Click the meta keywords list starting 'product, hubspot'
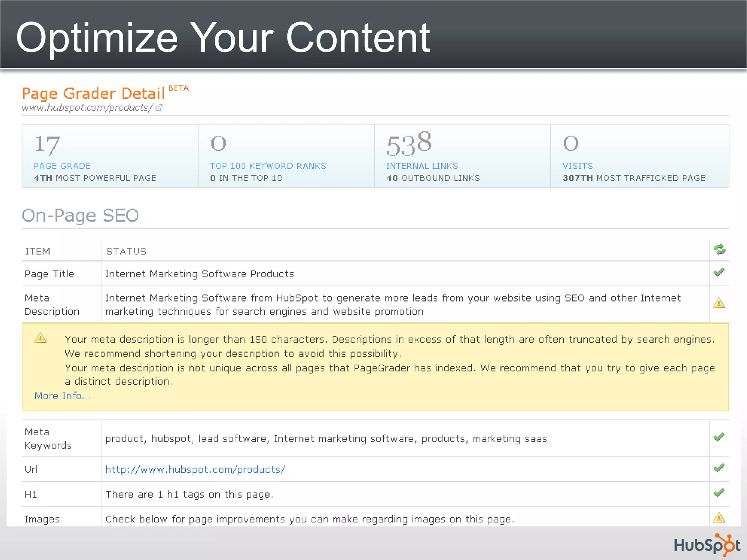The width and height of the screenshot is (747, 560). pos(326,439)
